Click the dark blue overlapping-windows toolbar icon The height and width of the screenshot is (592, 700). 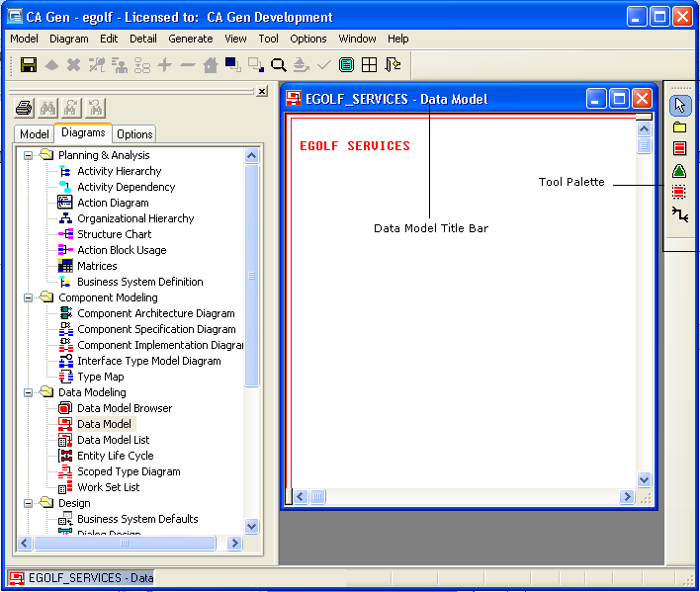coord(233,65)
